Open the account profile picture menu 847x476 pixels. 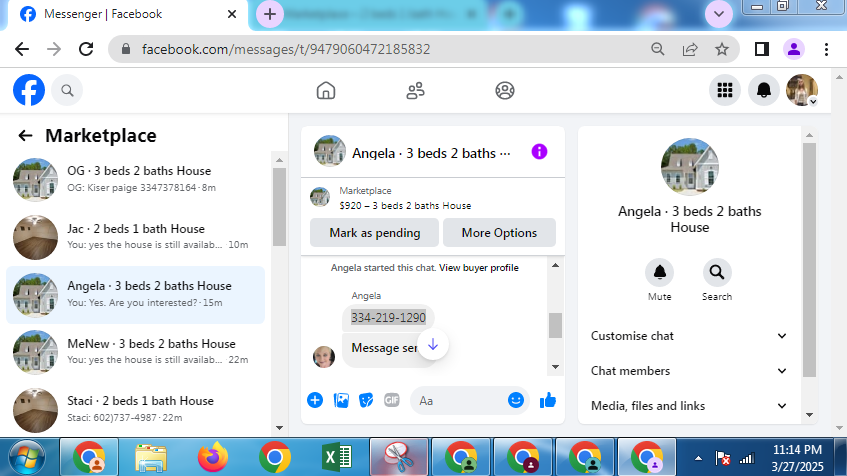click(802, 90)
